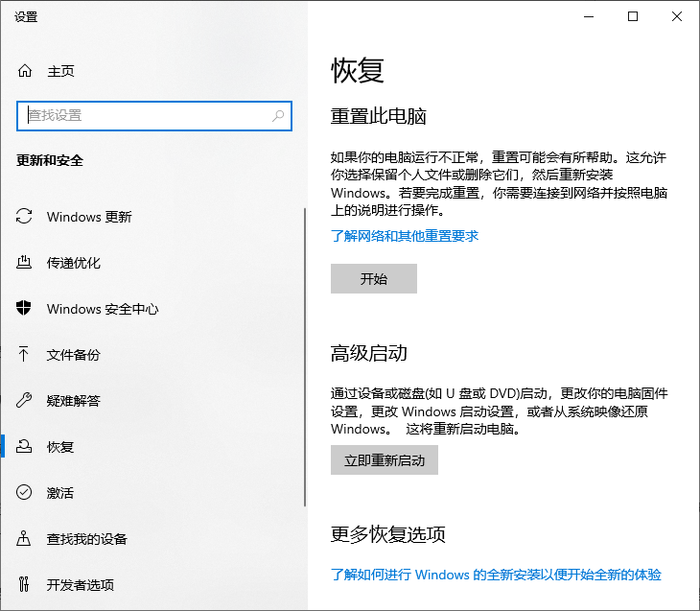Click the Windows 更新 sync arrows icon
700x611 pixels.
(x=25, y=217)
